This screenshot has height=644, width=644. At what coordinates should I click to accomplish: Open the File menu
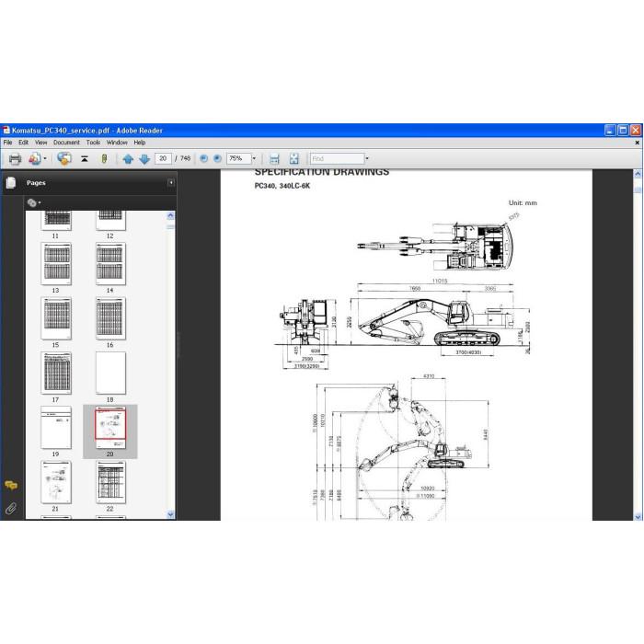point(7,143)
